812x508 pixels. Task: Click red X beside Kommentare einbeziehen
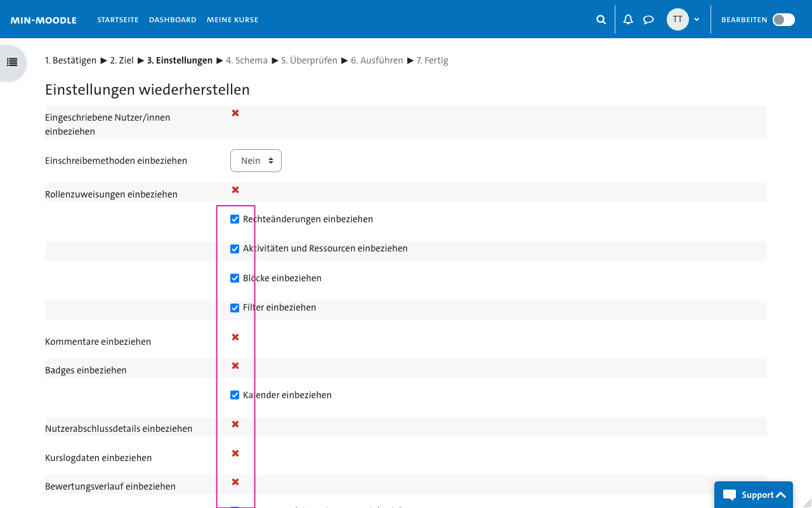tap(235, 337)
